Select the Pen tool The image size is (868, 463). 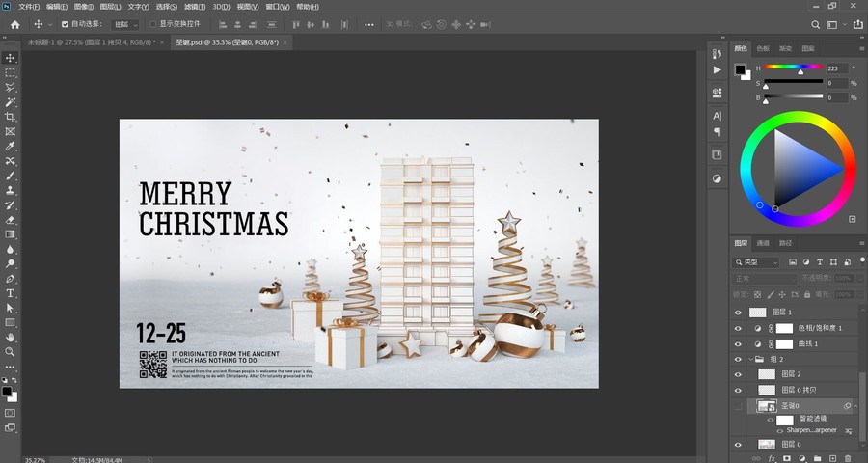(x=10, y=279)
